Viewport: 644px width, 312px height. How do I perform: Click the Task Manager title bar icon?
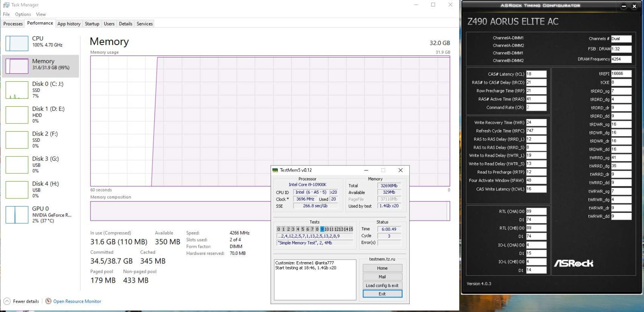point(6,5)
